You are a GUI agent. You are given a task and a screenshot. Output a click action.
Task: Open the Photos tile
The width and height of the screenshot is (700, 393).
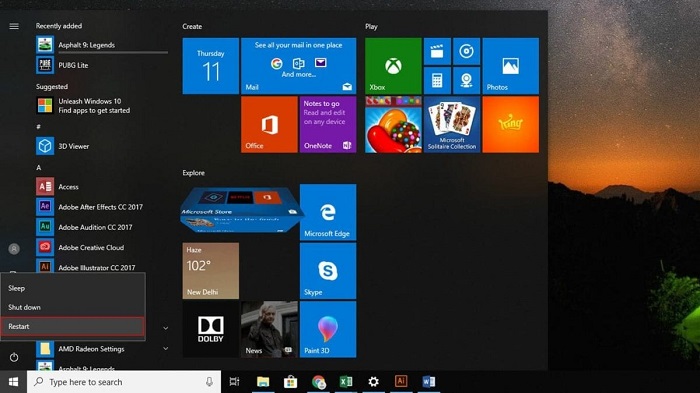tap(510, 66)
